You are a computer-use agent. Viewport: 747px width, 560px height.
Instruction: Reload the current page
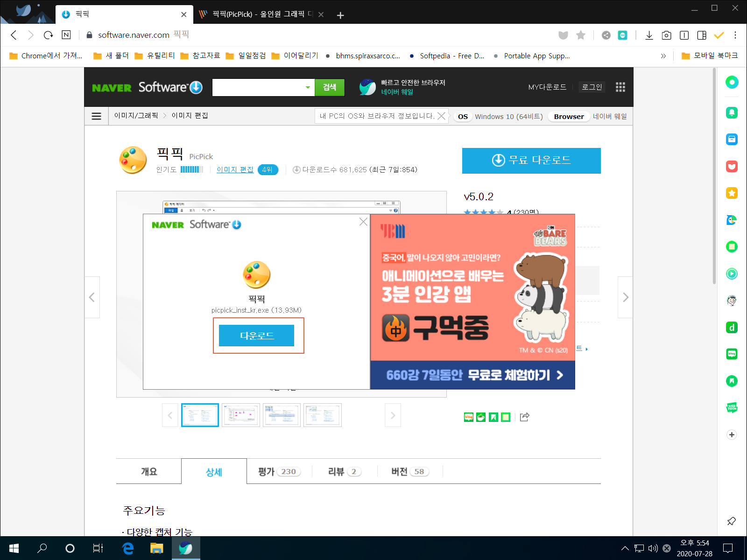pyautogui.click(x=48, y=35)
